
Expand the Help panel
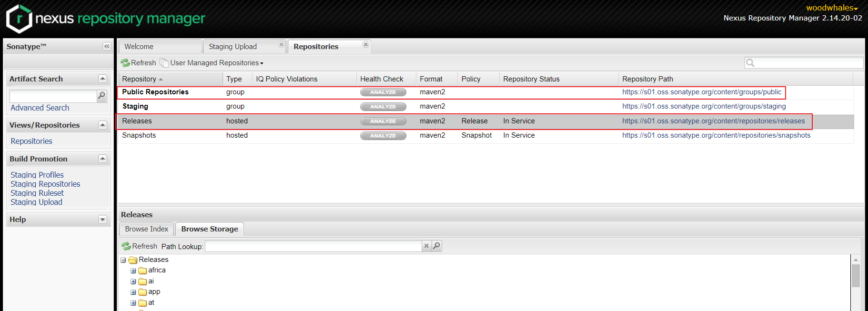coord(102,219)
